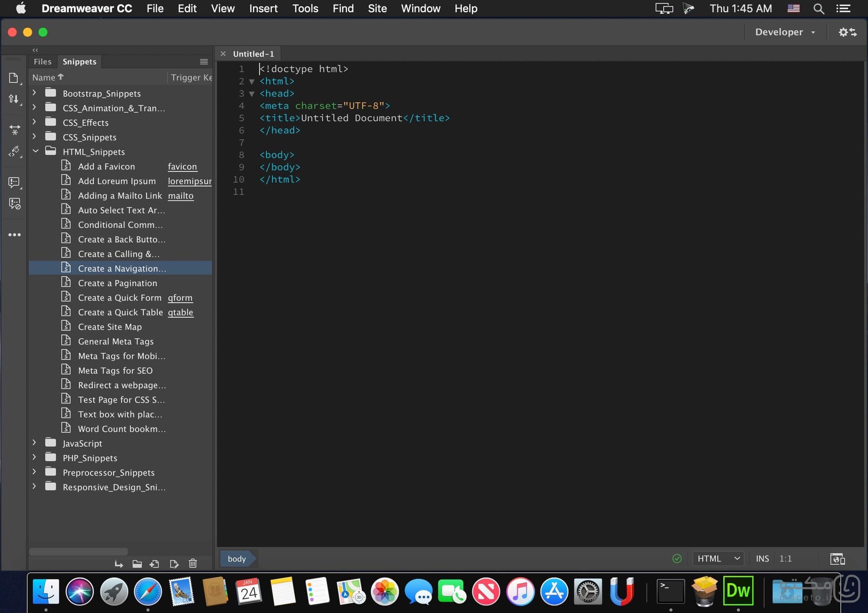868x613 pixels.
Task: Click the mailto trigger key
Action: click(x=180, y=195)
